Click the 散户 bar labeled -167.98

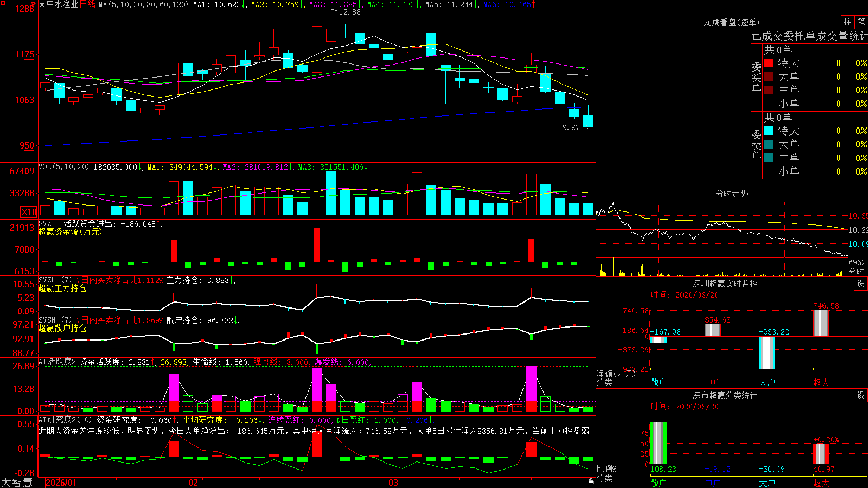click(x=659, y=340)
